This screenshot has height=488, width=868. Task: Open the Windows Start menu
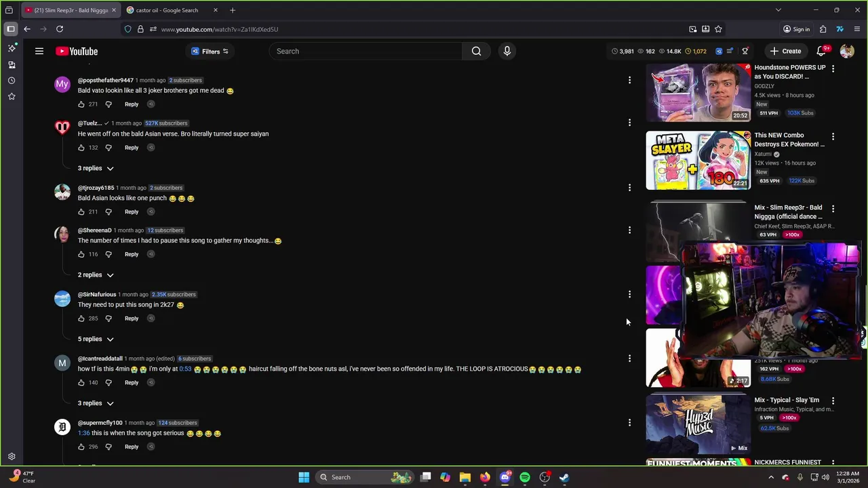pyautogui.click(x=304, y=477)
